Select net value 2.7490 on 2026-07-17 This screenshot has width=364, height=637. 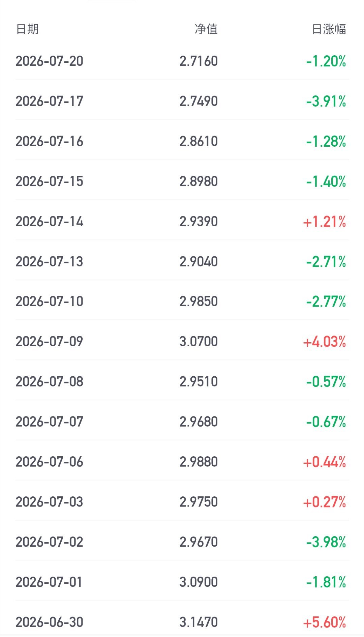[x=199, y=101]
